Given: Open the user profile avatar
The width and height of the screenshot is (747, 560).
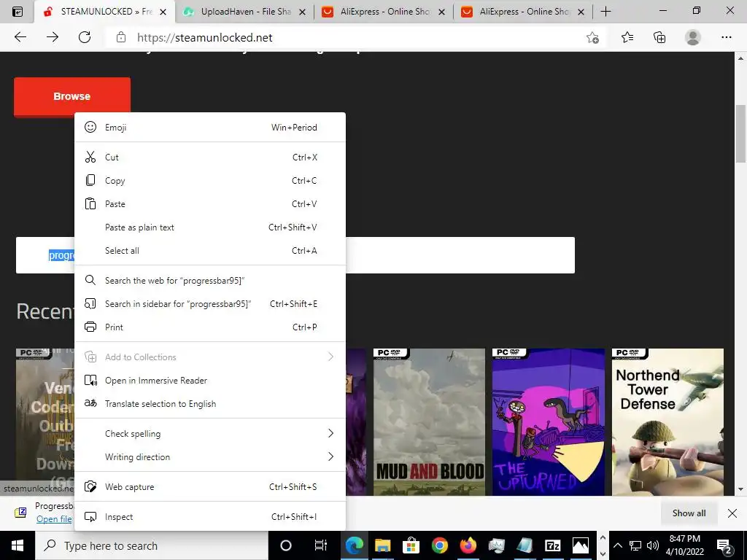Looking at the screenshot, I should 693,37.
